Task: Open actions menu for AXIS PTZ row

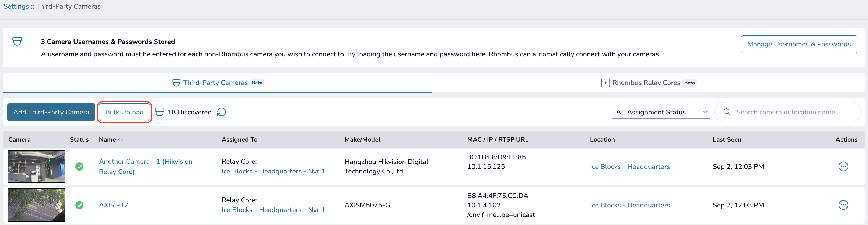Action: point(843,205)
